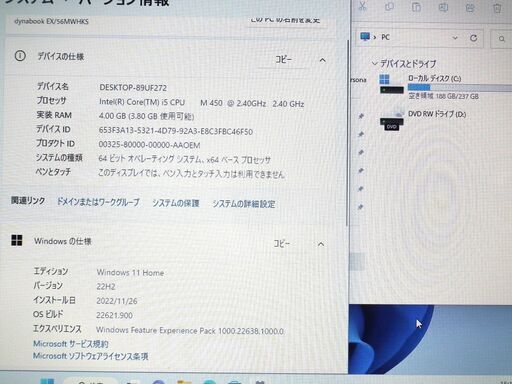Click the C: drive capacity bar
Image resolution: width=512 pixels, height=384 pixels.
pos(460,87)
